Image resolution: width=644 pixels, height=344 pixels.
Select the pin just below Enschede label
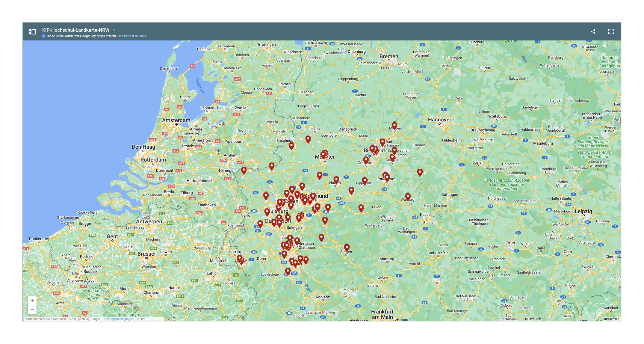pyautogui.click(x=291, y=146)
